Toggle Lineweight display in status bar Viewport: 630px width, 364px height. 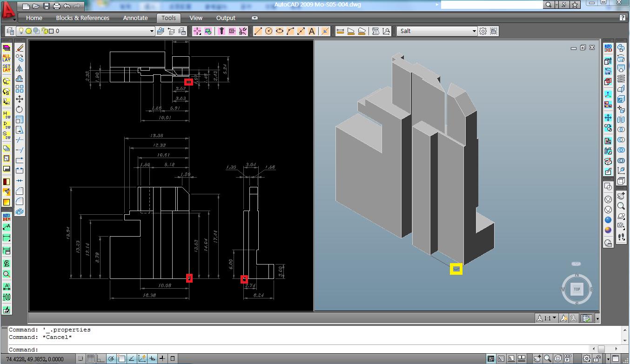pos(162,358)
